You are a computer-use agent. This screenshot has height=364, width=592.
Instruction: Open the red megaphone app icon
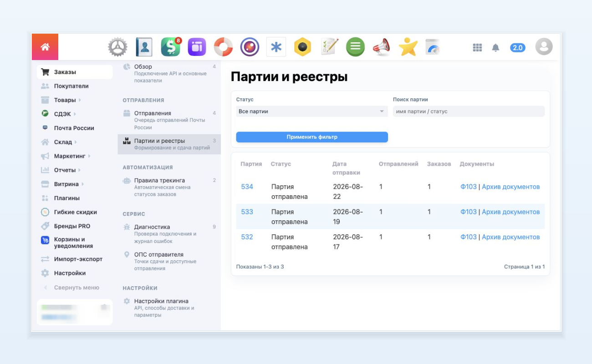[x=382, y=47]
